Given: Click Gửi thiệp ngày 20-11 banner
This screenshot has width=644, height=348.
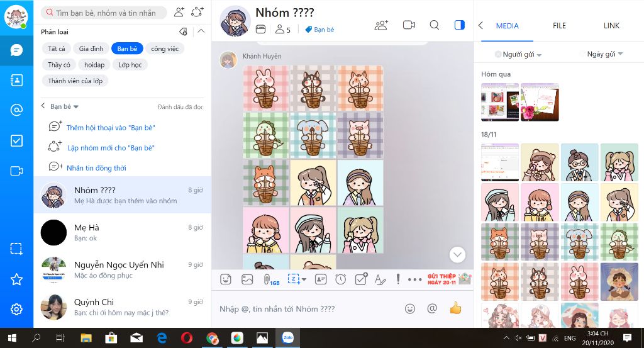Looking at the screenshot, I should 449,279.
